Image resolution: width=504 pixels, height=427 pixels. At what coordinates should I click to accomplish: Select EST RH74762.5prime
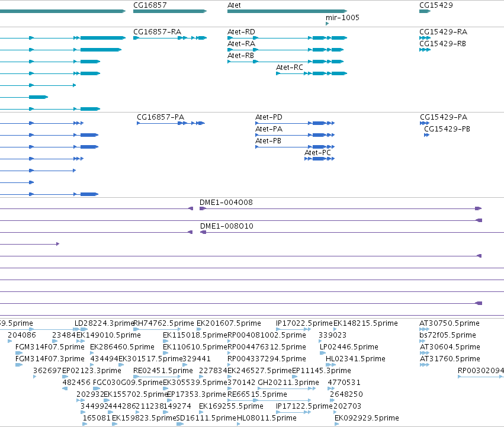[x=163, y=323]
